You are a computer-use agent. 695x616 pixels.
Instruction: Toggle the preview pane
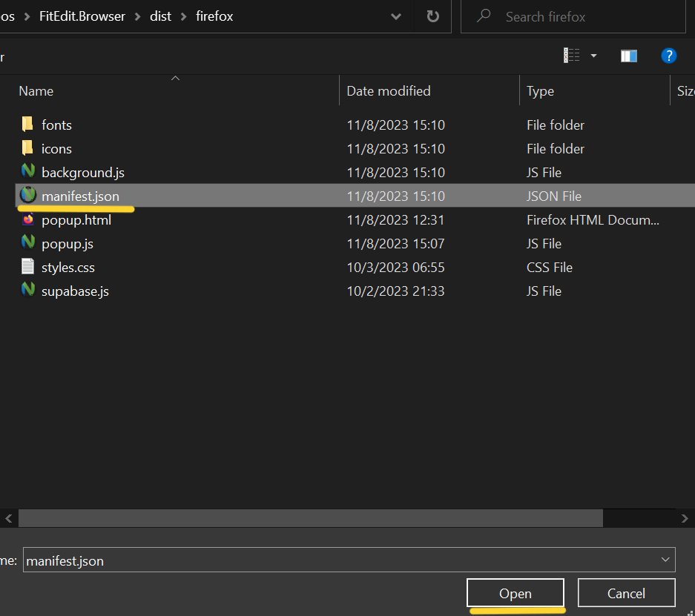coord(628,56)
